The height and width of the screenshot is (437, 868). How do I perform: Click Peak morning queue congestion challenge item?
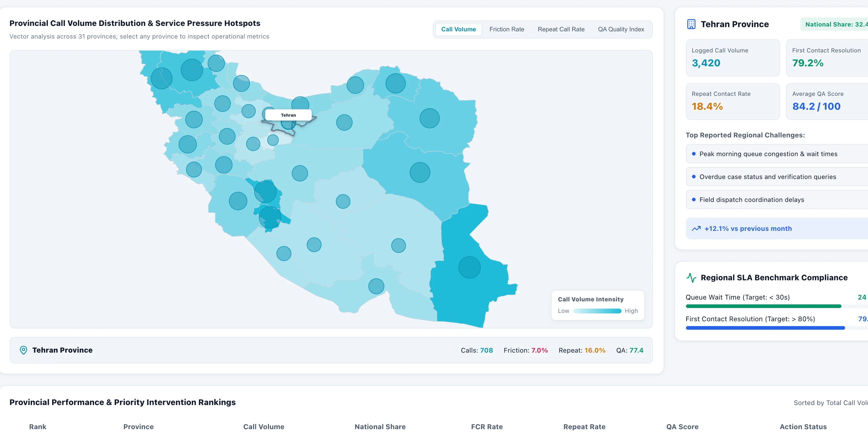[x=777, y=154]
